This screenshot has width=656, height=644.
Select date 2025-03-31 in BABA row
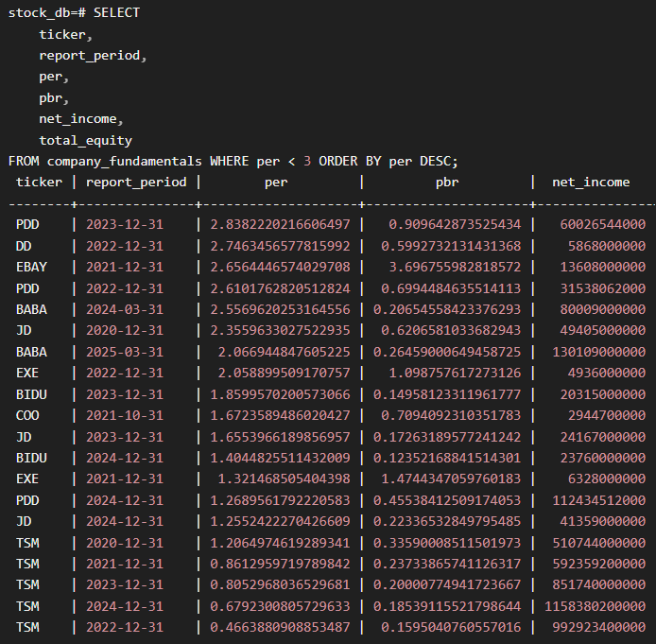tap(125, 352)
